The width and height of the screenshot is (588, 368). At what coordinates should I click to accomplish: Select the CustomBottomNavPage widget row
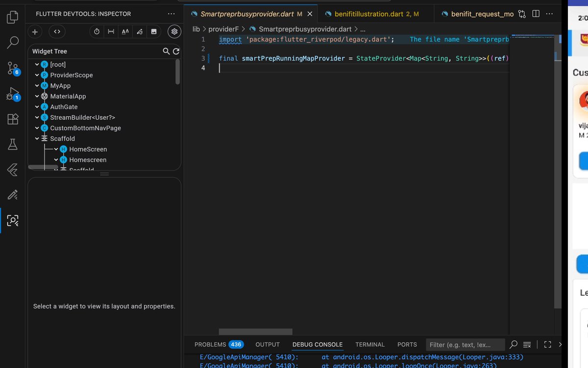tap(85, 128)
